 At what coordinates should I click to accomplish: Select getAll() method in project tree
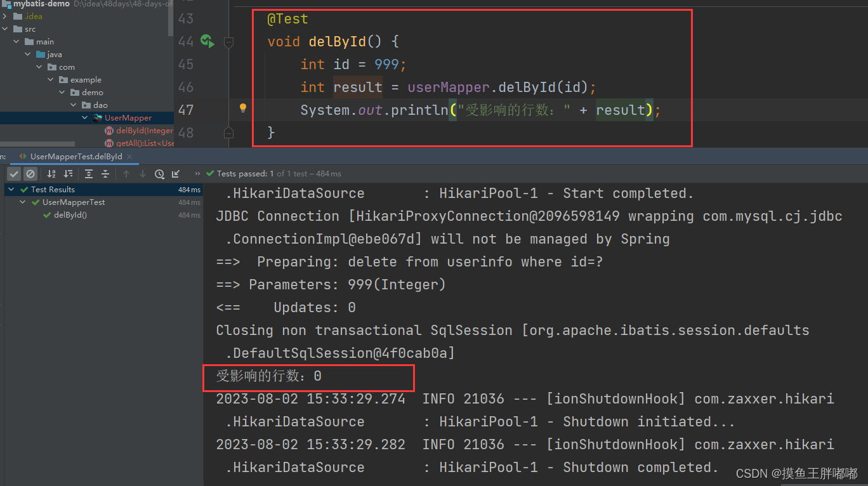point(144,143)
